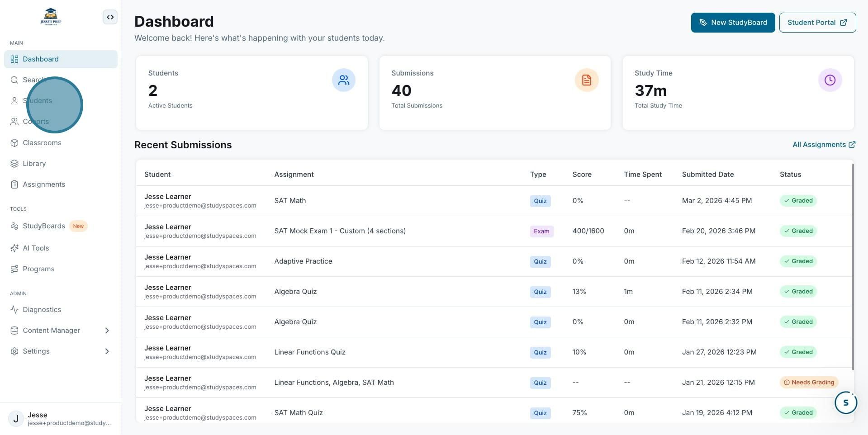Follow the All Assignments link
Viewport: 868px width, 435px height.
pos(824,145)
